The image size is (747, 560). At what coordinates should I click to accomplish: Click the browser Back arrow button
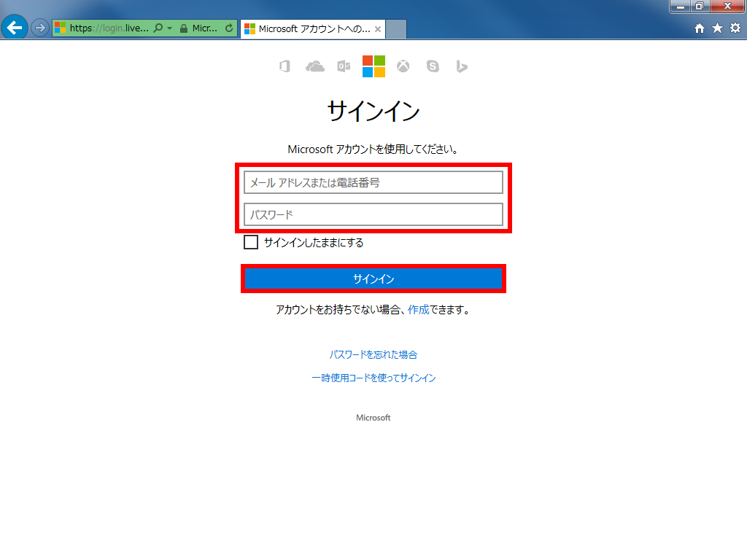click(15, 28)
